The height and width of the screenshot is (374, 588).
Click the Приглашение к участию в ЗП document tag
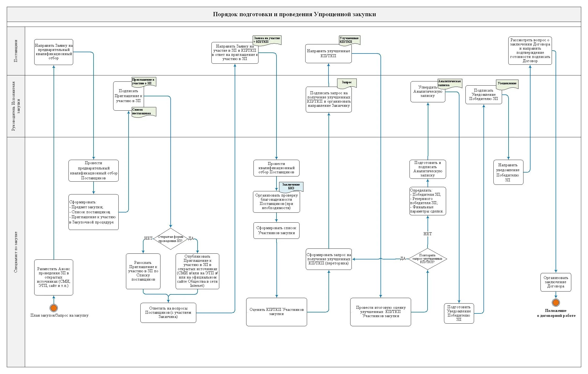tap(143, 81)
